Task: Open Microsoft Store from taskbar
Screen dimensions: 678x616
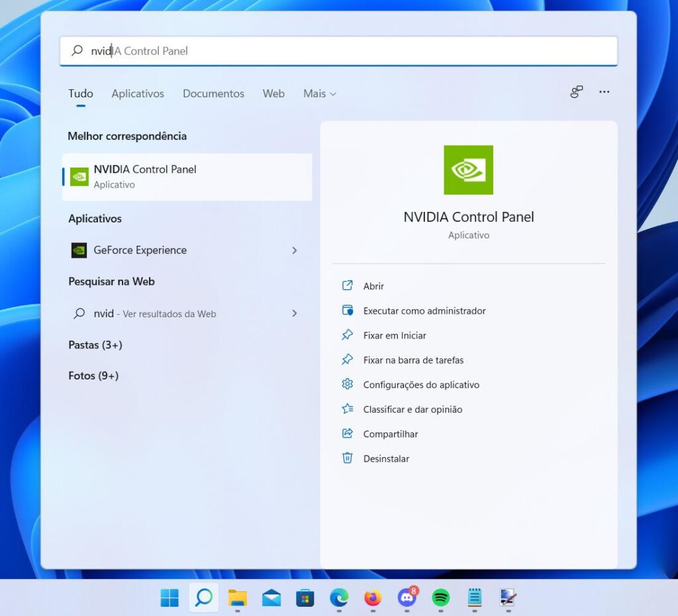Action: click(305, 597)
